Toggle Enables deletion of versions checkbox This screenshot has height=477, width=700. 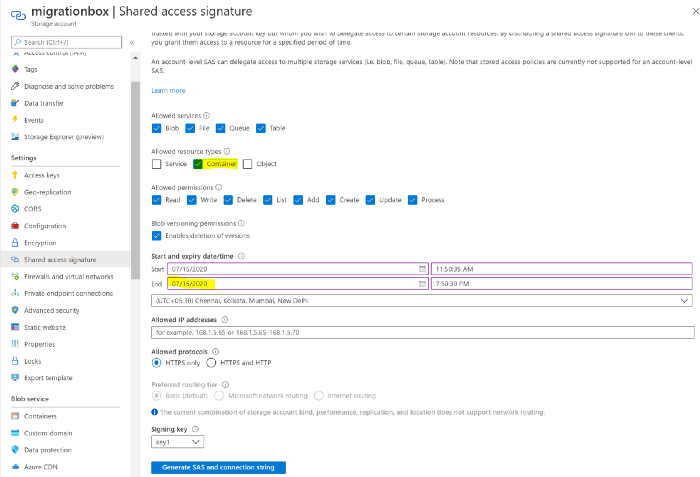pyautogui.click(x=156, y=235)
